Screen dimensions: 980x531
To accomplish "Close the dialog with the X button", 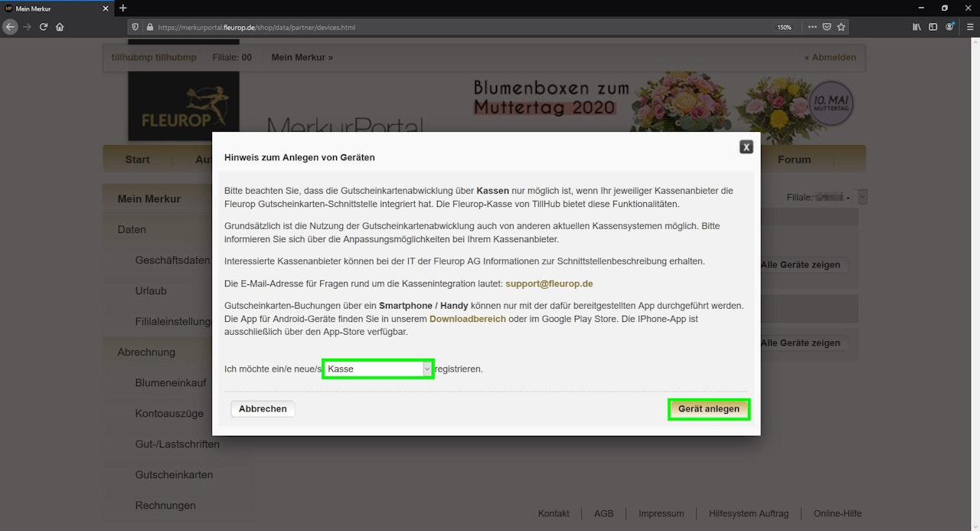I will (746, 147).
